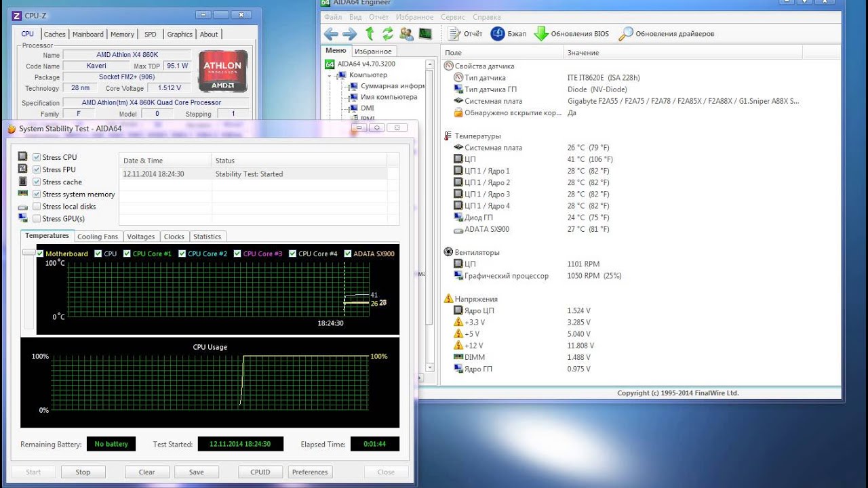Click the +12 V warning icon
Screen dimensions: 868x488
tap(459, 346)
